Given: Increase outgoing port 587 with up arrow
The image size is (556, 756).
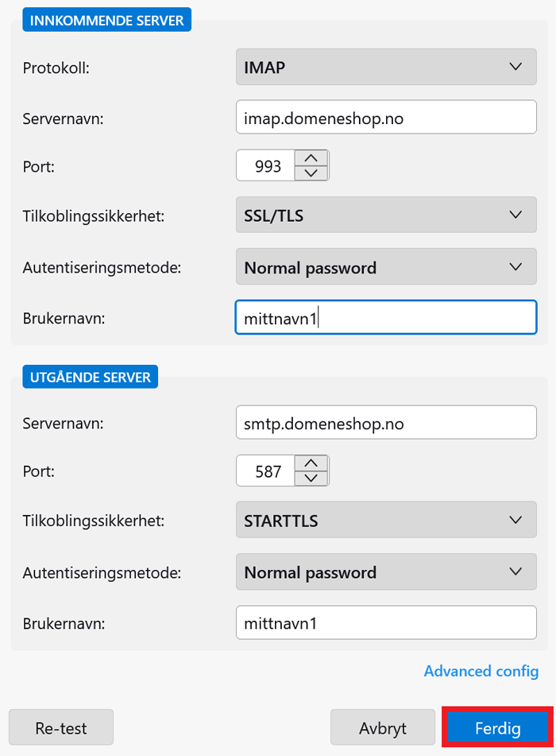Looking at the screenshot, I should (311, 463).
